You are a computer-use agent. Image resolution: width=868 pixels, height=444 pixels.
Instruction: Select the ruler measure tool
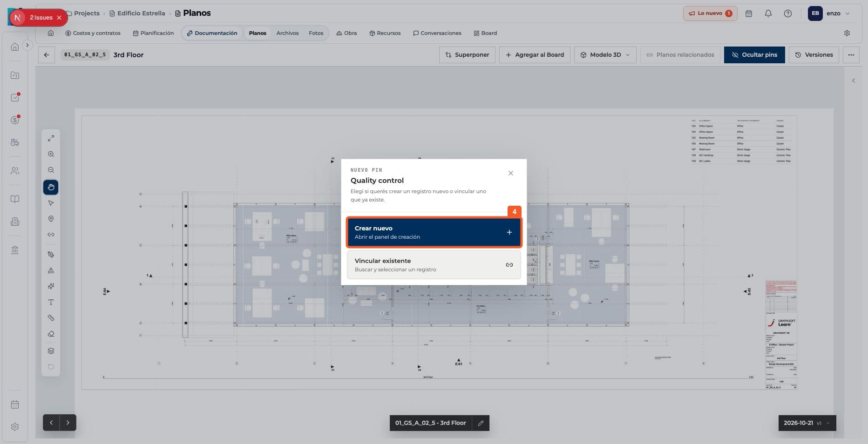[51, 318]
